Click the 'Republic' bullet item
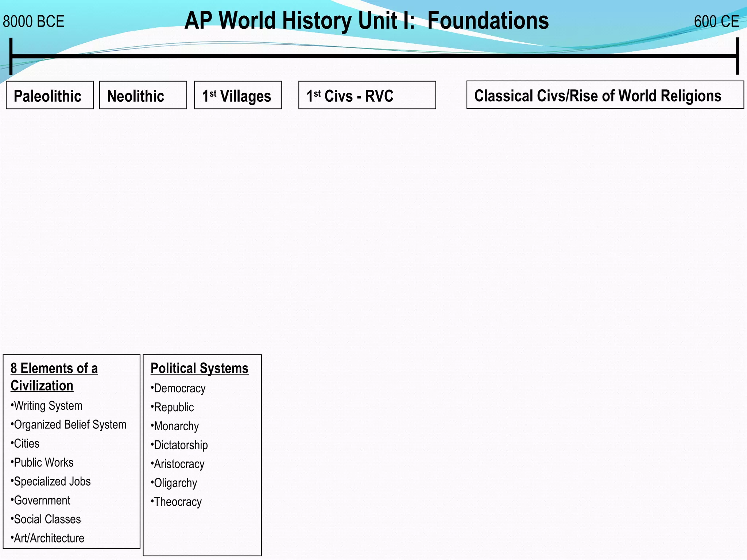The width and height of the screenshot is (747, 560). click(x=172, y=408)
